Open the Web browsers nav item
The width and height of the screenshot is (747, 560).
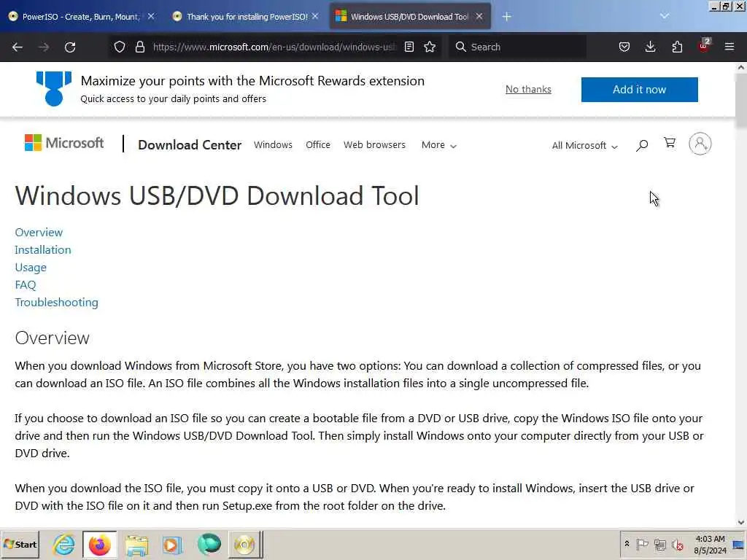[x=374, y=145]
